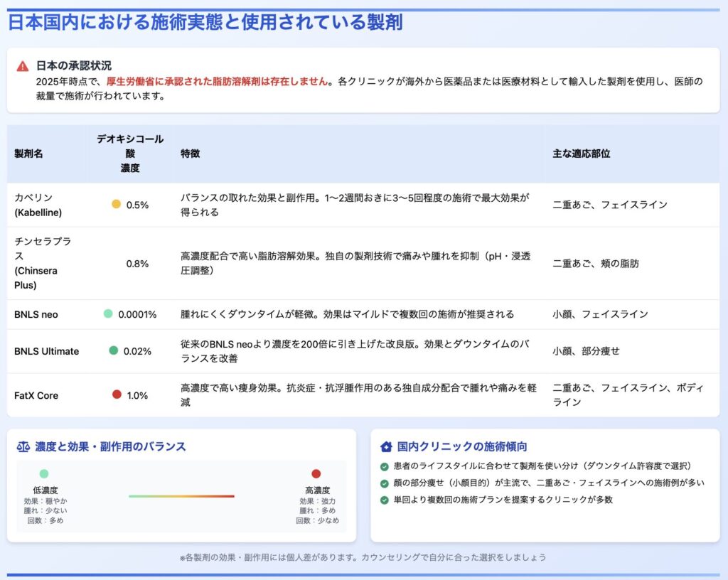Click the 腫れ：少ない text
This screenshot has height=580, width=728.
[45, 510]
